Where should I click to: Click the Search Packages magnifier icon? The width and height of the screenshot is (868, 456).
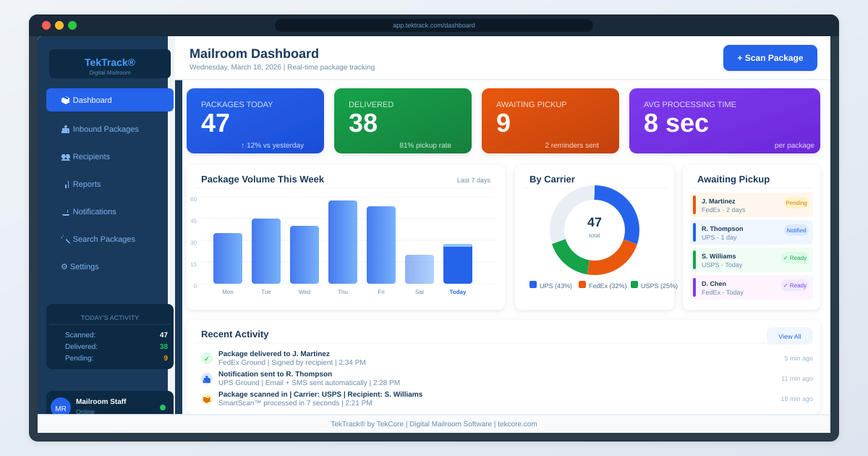pyautogui.click(x=66, y=240)
